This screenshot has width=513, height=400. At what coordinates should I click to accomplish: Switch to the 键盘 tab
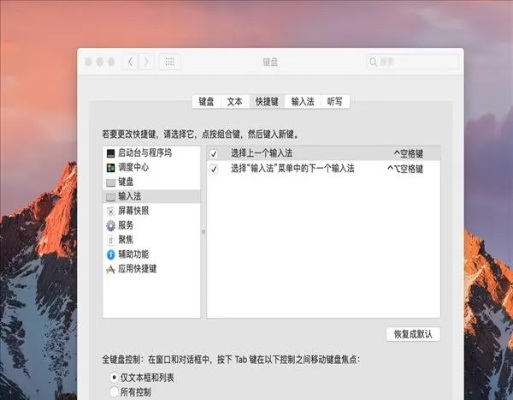coord(207,101)
